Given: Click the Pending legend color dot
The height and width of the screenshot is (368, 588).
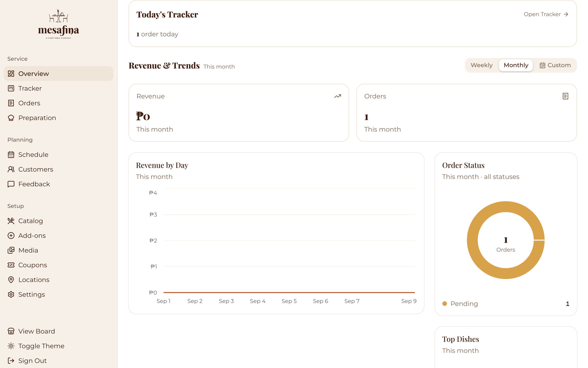Looking at the screenshot, I should pos(445,304).
